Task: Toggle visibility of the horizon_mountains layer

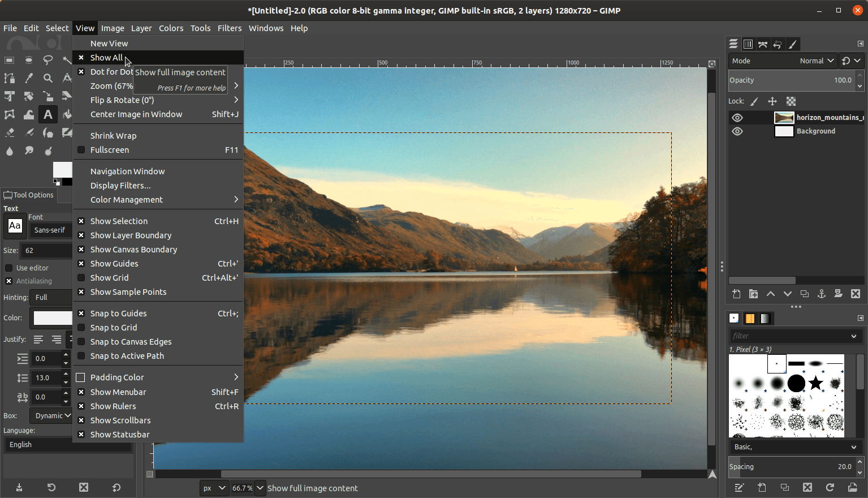Action: 737,117
